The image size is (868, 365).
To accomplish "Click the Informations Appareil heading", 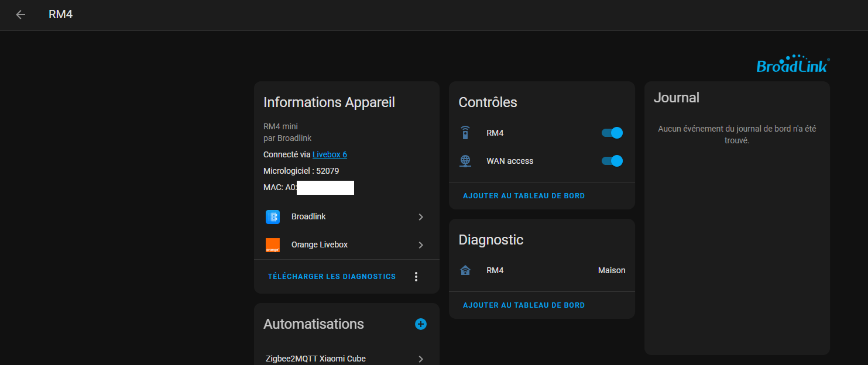I will (x=329, y=102).
